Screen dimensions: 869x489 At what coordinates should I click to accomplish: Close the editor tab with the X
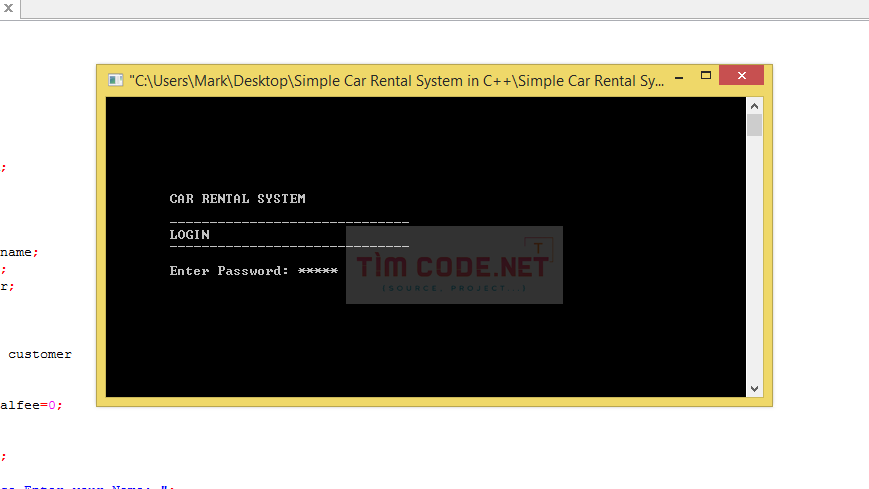point(8,8)
